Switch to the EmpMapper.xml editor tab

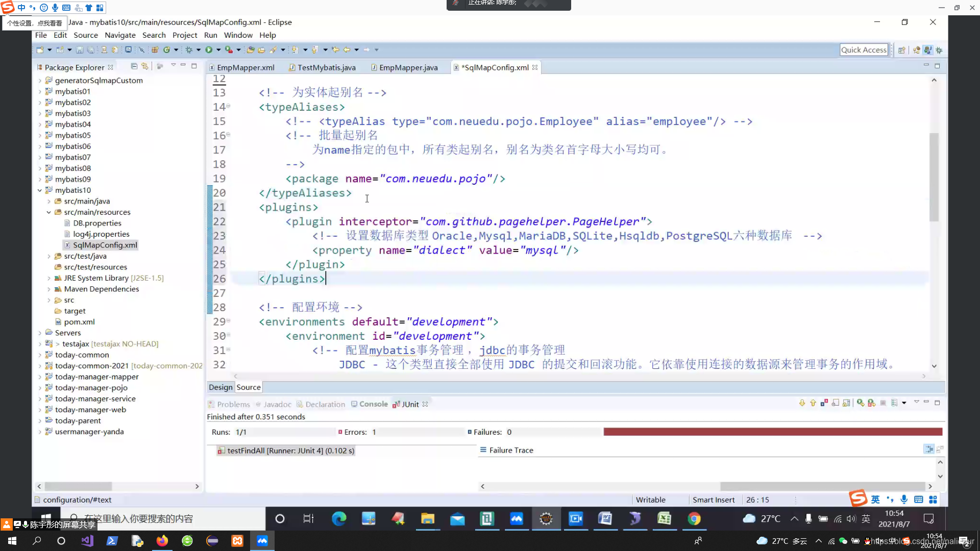(x=245, y=67)
